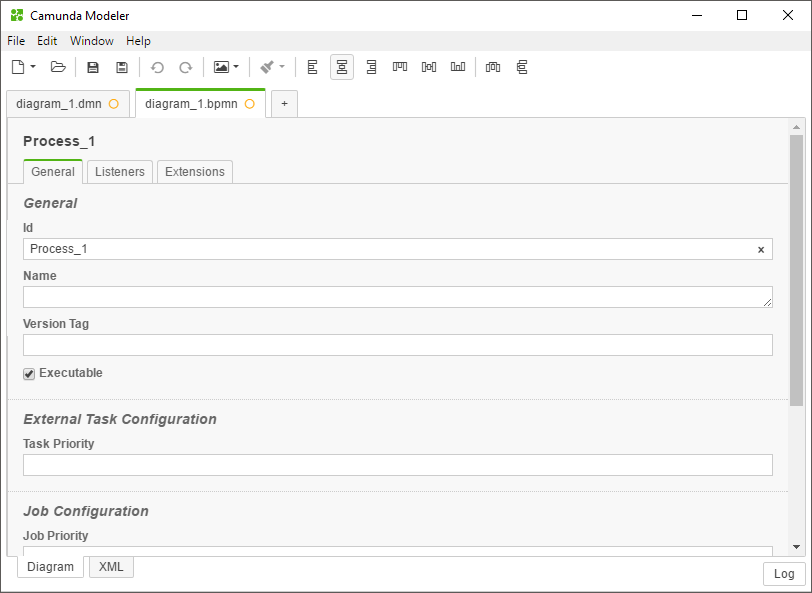The width and height of the screenshot is (812, 593).
Task: Select the space/editing tool icon
Action: tap(267, 67)
